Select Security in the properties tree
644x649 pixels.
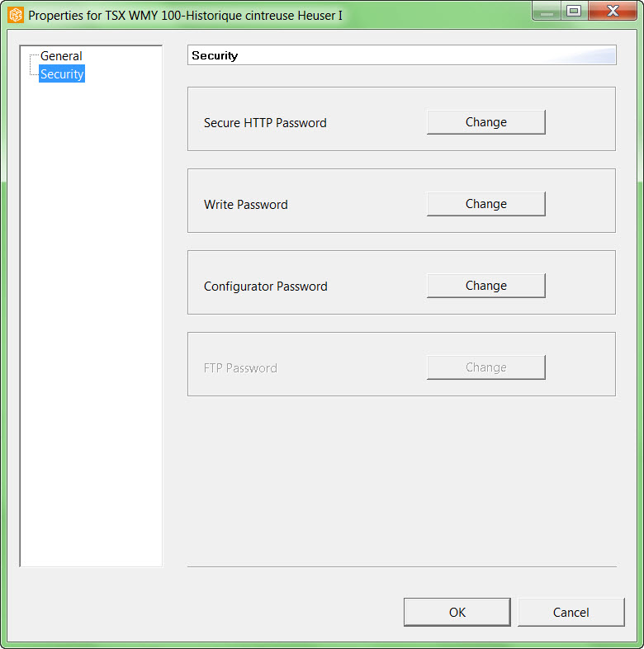click(x=62, y=73)
